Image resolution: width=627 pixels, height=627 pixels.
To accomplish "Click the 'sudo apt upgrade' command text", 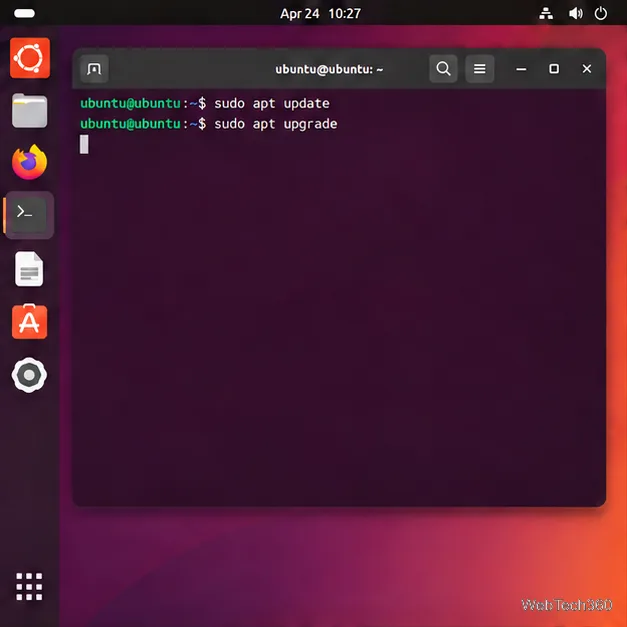I will click(x=276, y=124).
